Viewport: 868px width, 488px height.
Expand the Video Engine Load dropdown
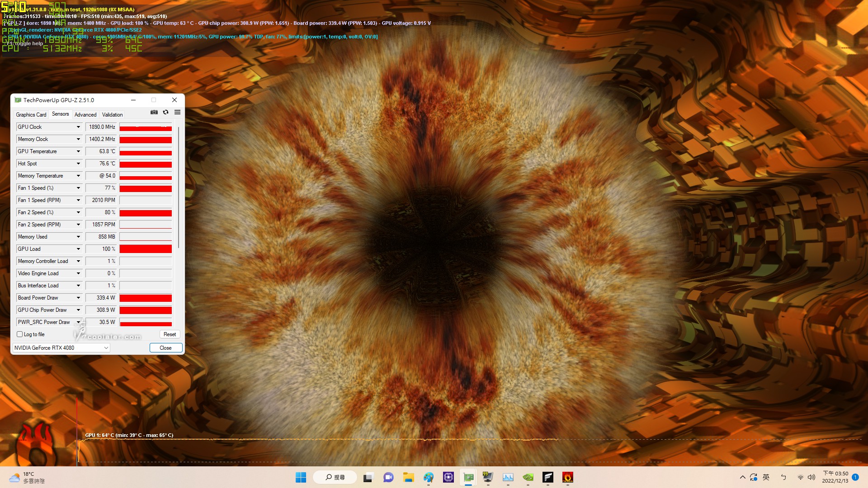coord(78,273)
